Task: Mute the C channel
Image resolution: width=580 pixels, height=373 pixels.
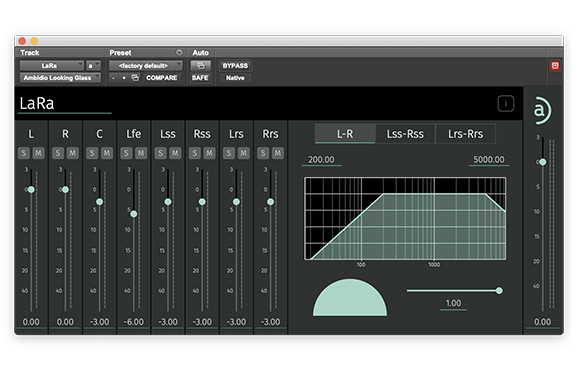Action: [x=107, y=153]
